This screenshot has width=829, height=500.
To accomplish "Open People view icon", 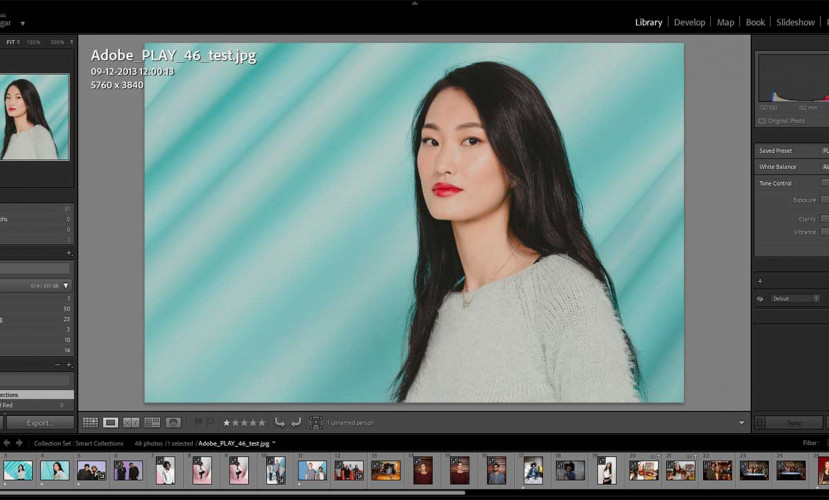I will [x=173, y=423].
